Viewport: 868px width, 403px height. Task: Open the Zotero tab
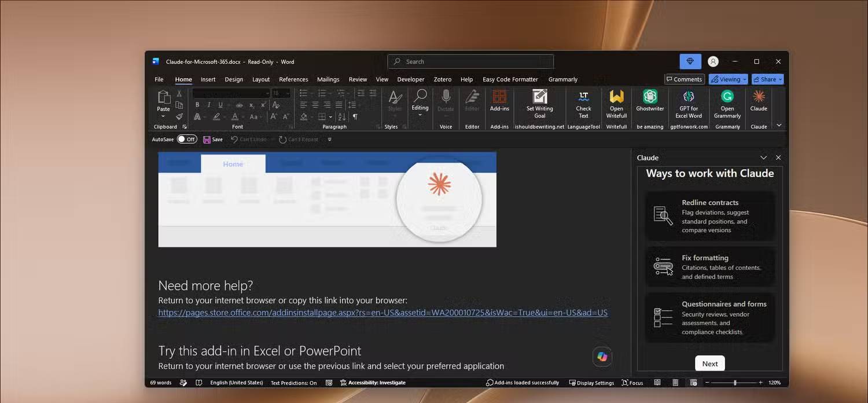pos(443,79)
